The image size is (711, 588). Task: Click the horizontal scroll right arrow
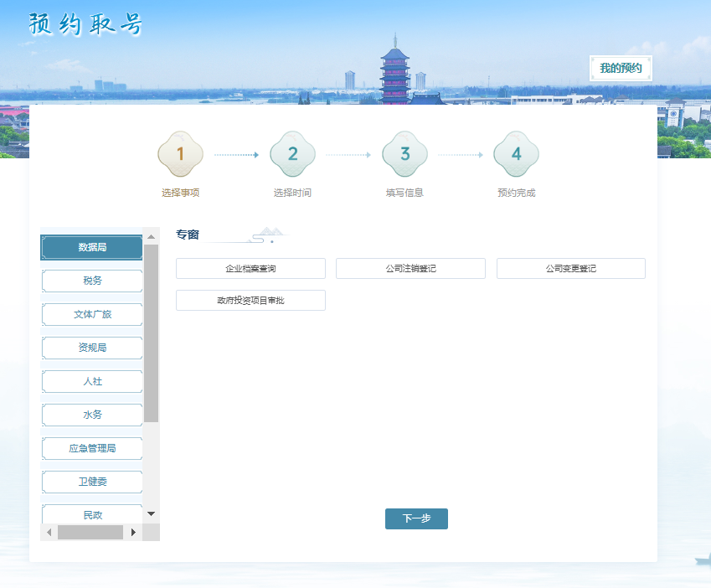pos(134,532)
